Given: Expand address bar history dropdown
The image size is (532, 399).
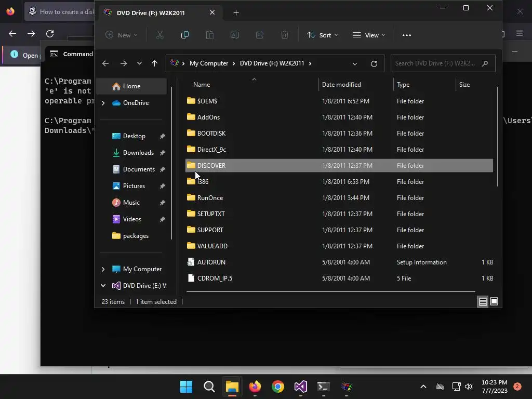Looking at the screenshot, I should point(354,64).
